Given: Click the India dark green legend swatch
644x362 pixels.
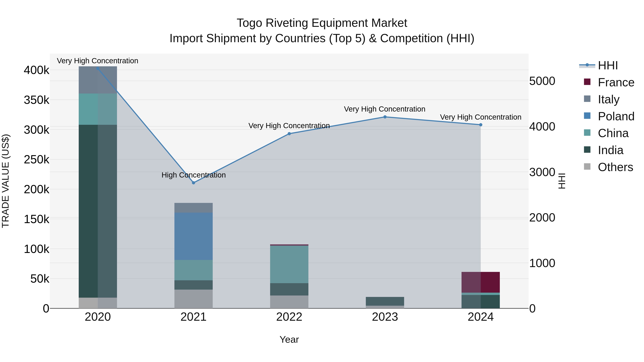Looking at the screenshot, I should click(x=587, y=150).
